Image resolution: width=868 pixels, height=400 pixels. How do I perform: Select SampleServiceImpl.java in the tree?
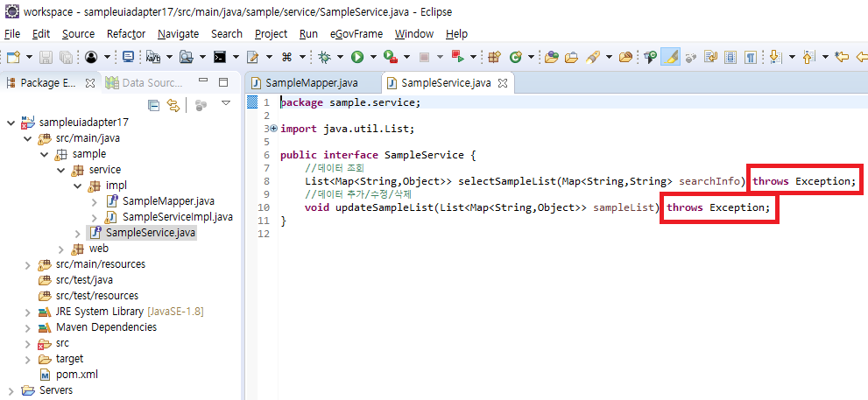click(177, 217)
